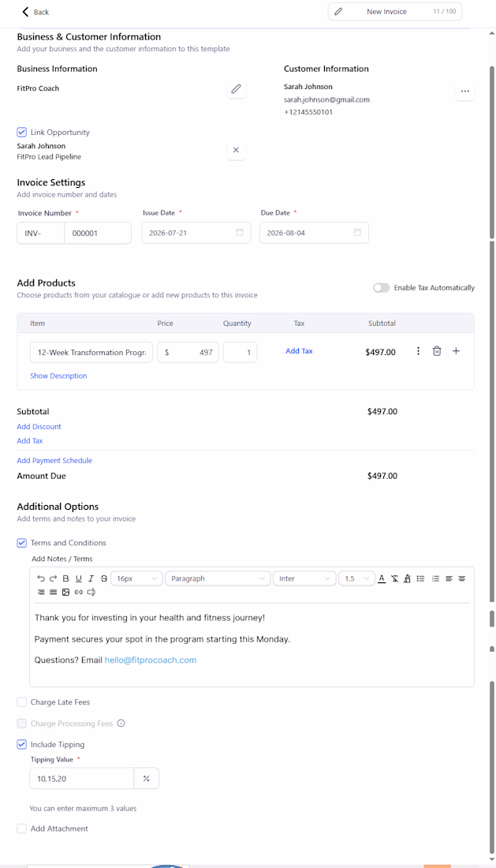The width and height of the screenshot is (496, 868).
Task: Show Charge Processing Fees info tooltip icon
Action: 121,724
